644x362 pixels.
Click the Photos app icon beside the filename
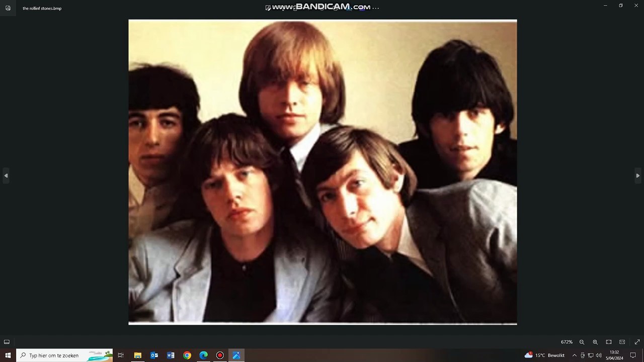[x=8, y=8]
